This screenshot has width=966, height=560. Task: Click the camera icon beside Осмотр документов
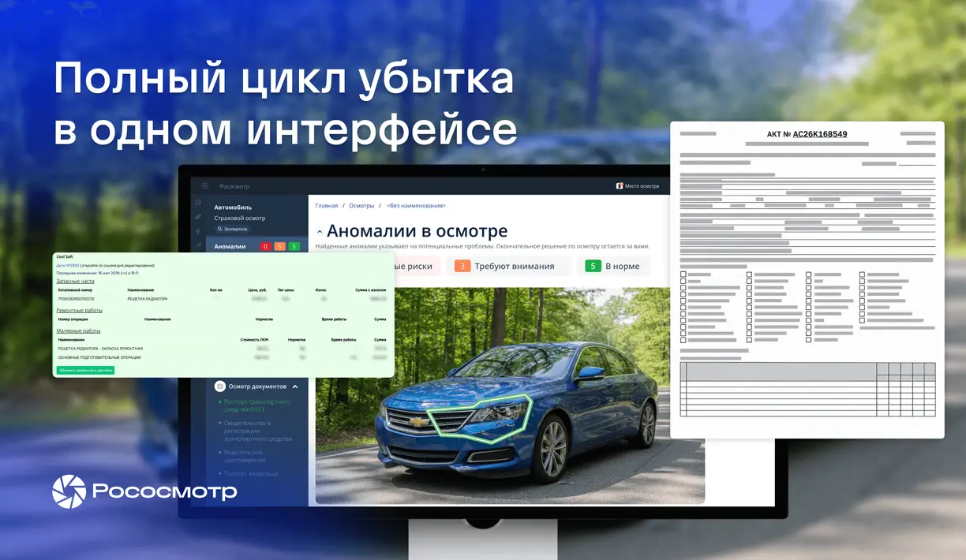[220, 386]
